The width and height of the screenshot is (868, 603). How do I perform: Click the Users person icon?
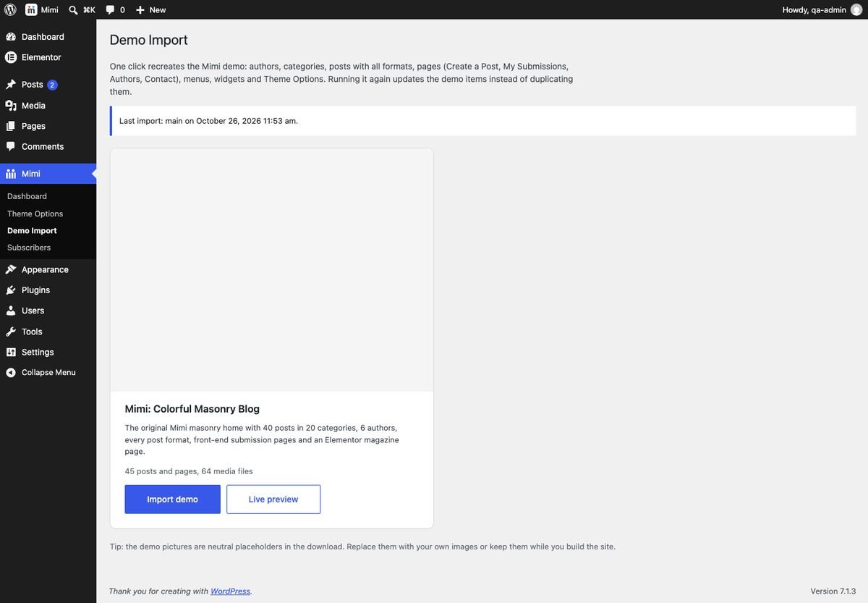(11, 311)
